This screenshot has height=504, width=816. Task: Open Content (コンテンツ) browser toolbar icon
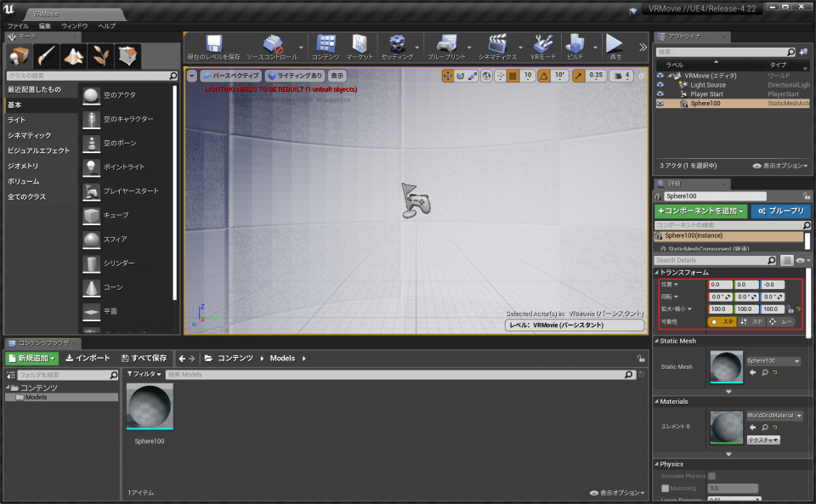(326, 48)
